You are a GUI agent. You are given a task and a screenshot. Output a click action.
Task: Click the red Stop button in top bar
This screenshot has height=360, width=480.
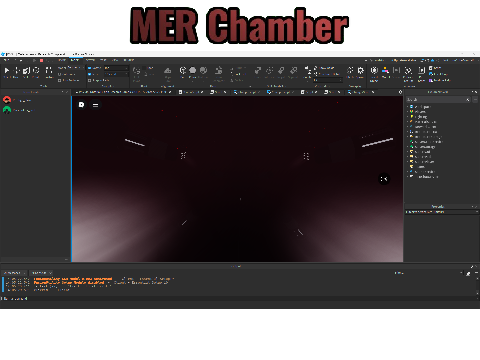(x=42, y=60)
